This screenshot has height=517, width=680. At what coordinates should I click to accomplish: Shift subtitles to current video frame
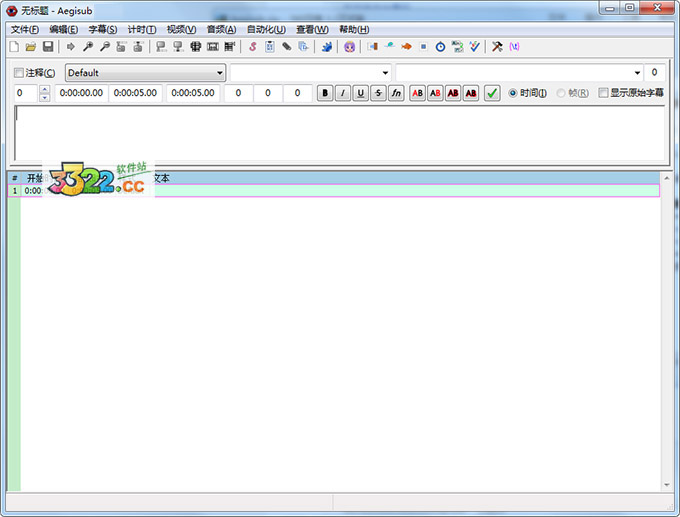click(229, 46)
